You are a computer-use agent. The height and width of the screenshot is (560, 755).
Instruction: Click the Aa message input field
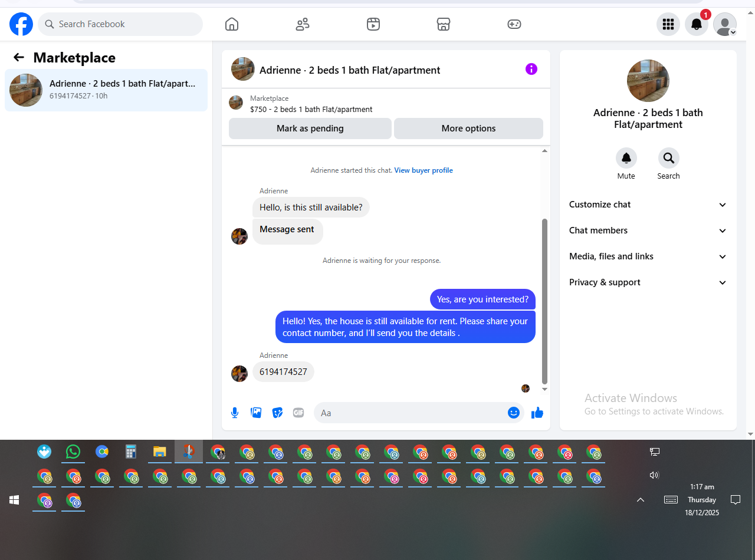(412, 413)
